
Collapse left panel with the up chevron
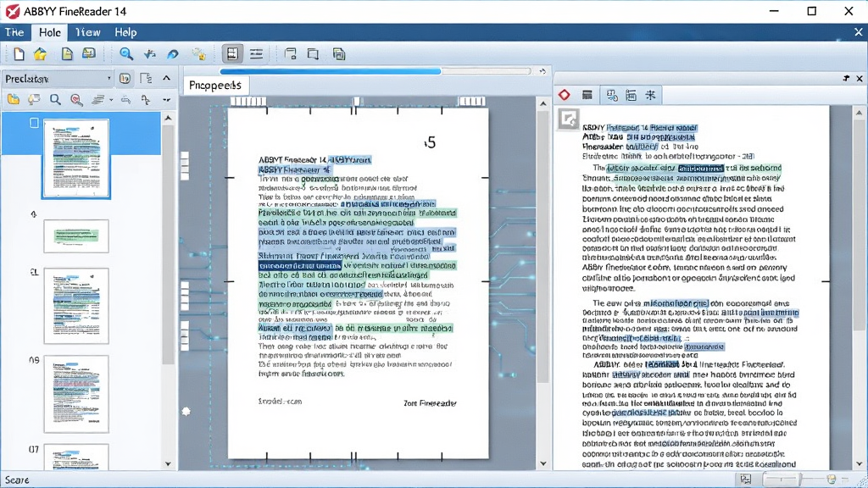pos(167,79)
